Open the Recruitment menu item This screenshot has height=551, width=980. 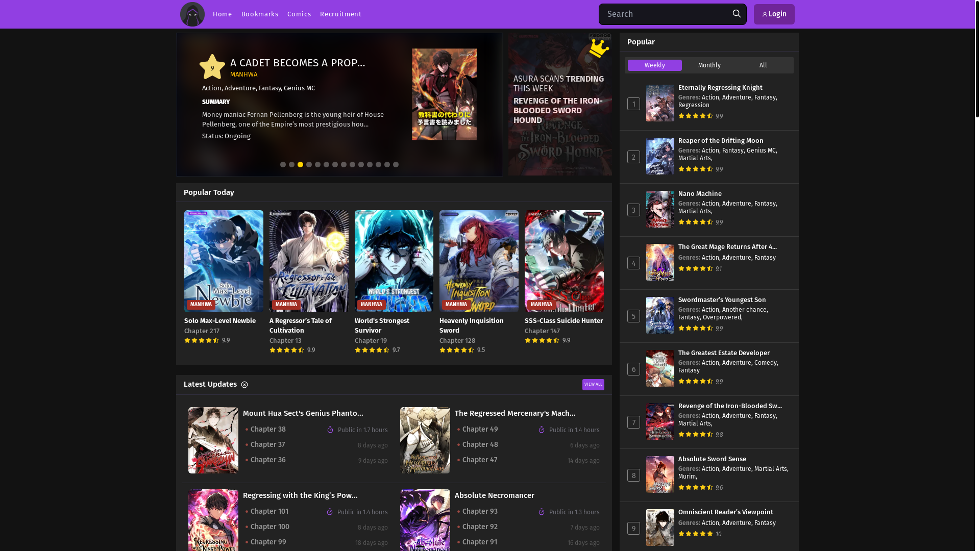341,14
